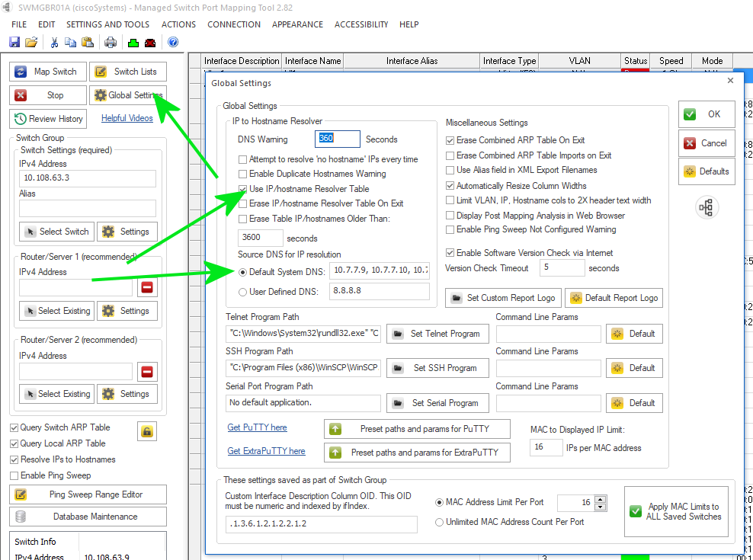Open Ping Sweep Range Editor

click(88, 494)
